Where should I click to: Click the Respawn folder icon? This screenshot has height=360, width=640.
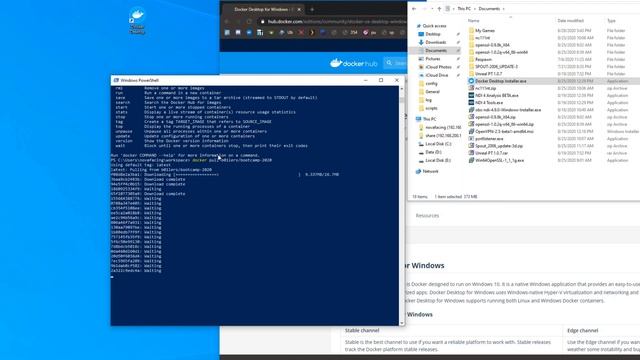(x=471, y=59)
